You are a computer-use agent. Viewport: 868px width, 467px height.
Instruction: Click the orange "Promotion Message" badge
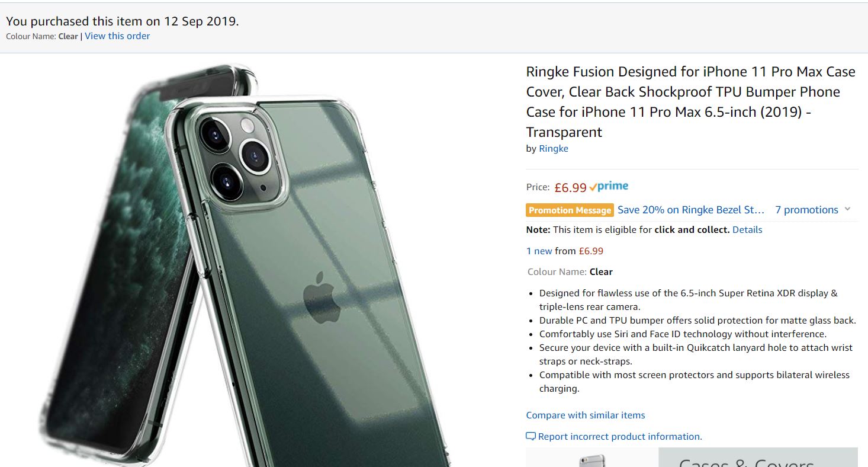[x=570, y=210]
